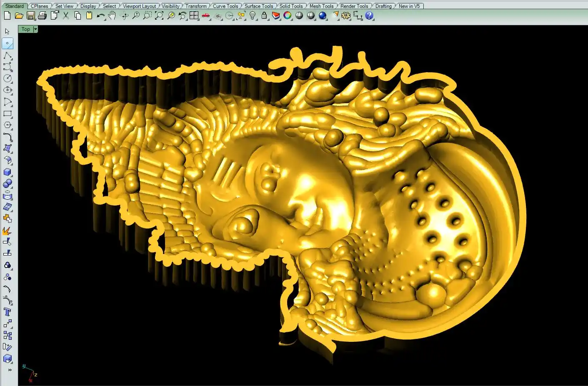The image size is (588, 386).
Task: Open the Surface Tools tab
Action: 258,6
